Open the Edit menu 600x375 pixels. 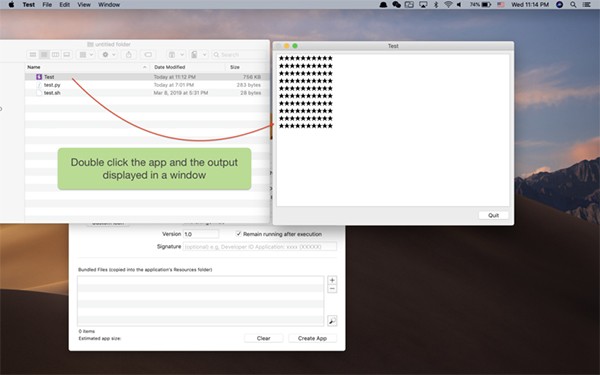pyautogui.click(x=65, y=5)
